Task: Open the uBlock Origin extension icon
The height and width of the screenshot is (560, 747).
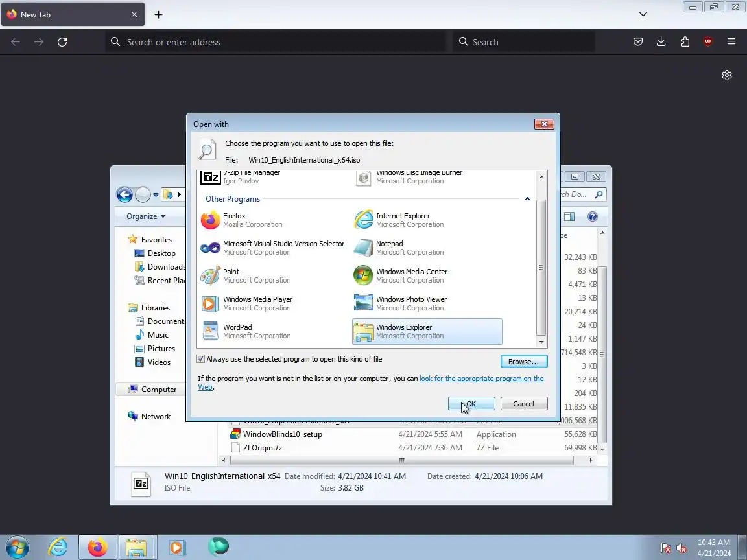Action: 708,42
